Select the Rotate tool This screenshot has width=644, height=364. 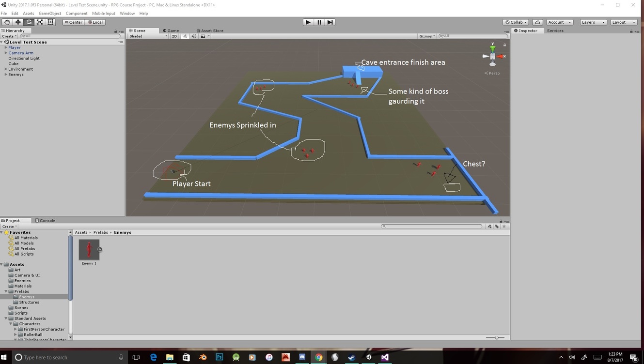[x=29, y=22]
